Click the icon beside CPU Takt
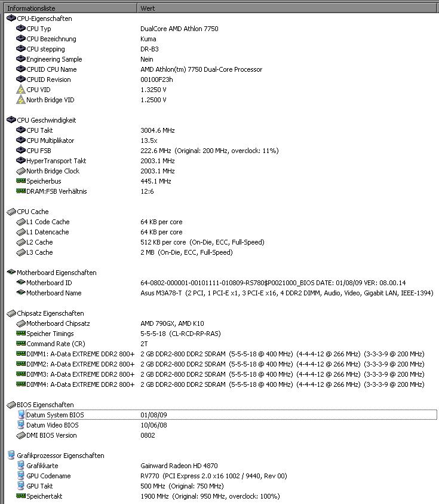The image size is (439, 504). [x=20, y=130]
